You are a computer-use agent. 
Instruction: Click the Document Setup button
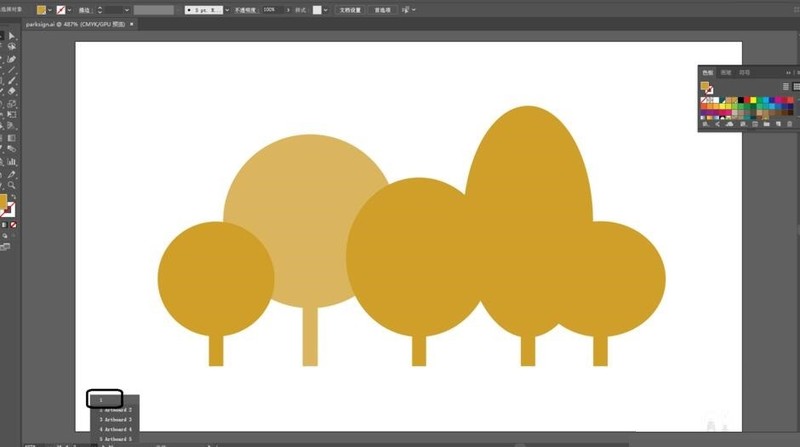(351, 10)
